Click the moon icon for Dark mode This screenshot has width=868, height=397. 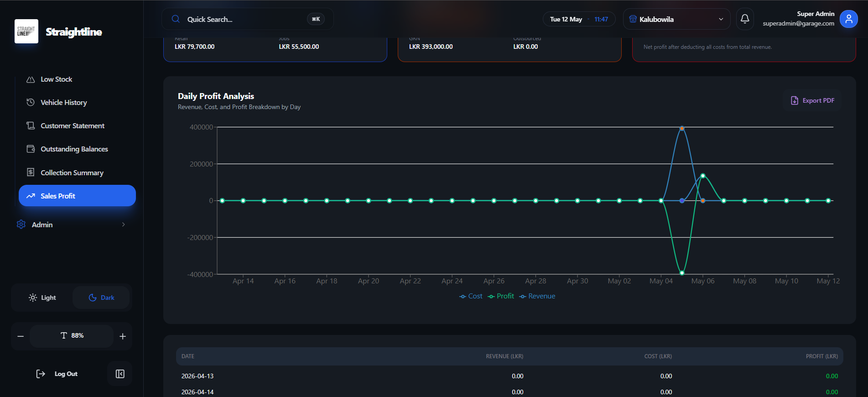tap(93, 298)
